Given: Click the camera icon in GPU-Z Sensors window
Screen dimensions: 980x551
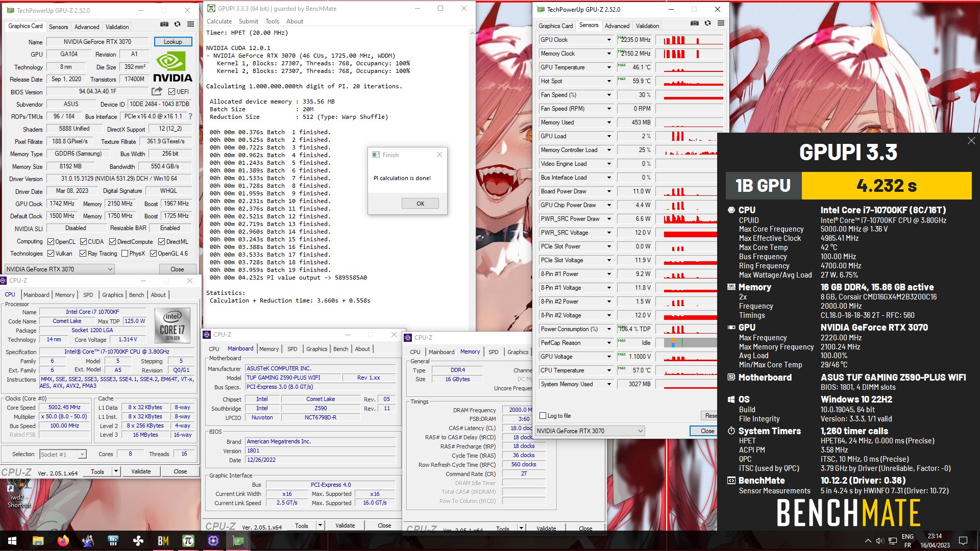Looking at the screenshot, I should [694, 23].
